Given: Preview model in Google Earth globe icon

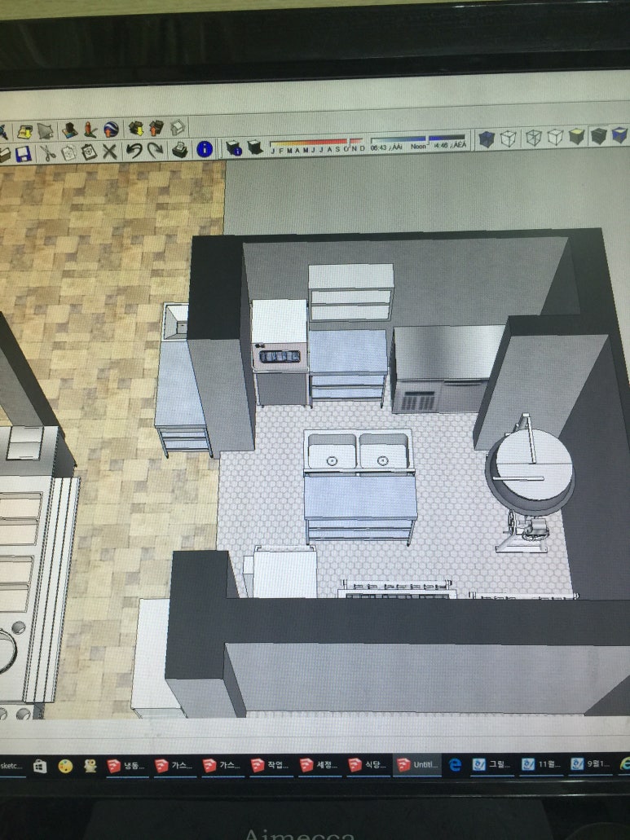Looking at the screenshot, I should pyautogui.click(x=112, y=129).
